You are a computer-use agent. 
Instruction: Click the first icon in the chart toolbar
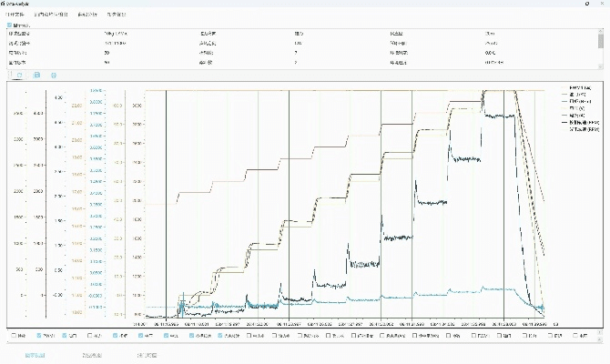click(17, 75)
